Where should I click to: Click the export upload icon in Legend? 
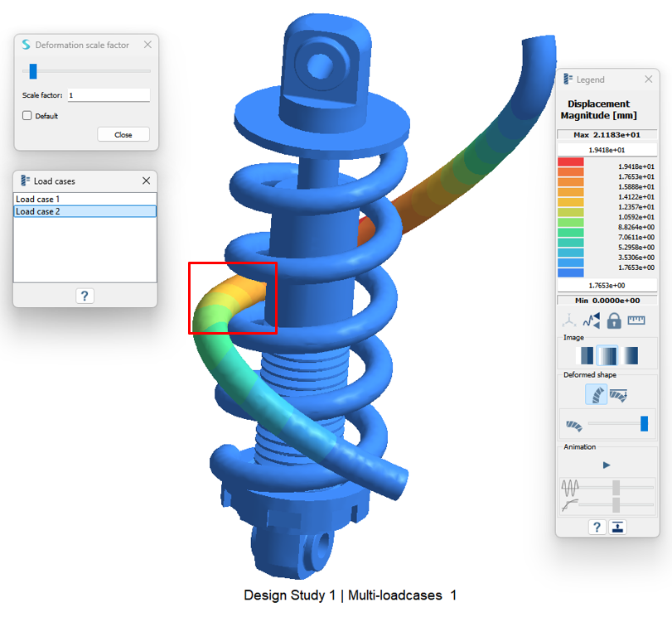coord(617,527)
